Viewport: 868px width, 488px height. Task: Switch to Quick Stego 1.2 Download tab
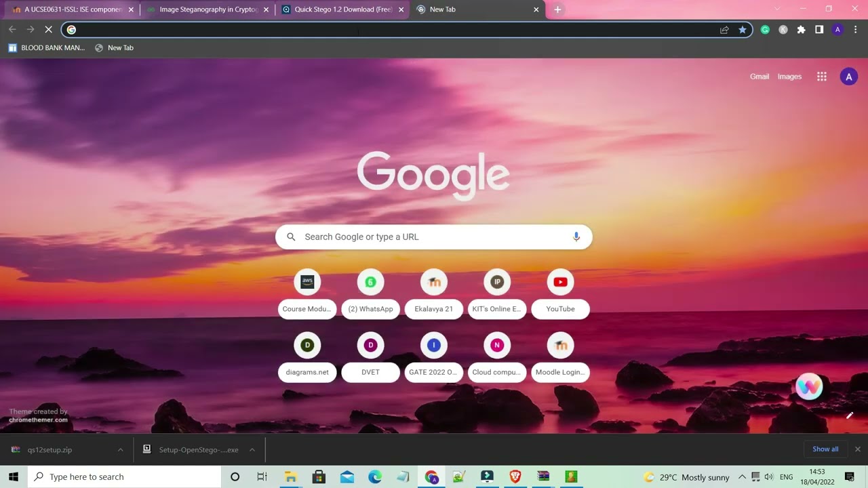[x=342, y=9]
